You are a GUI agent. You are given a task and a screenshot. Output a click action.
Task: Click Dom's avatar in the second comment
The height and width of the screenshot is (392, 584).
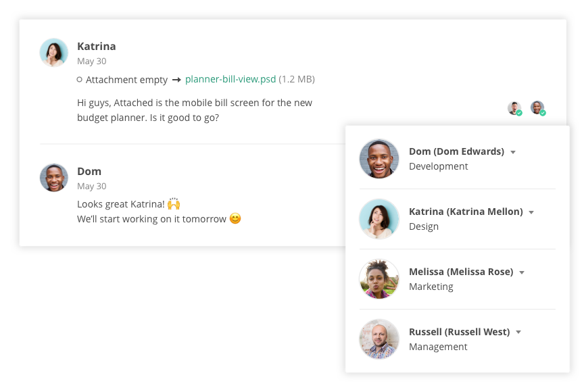(x=54, y=178)
